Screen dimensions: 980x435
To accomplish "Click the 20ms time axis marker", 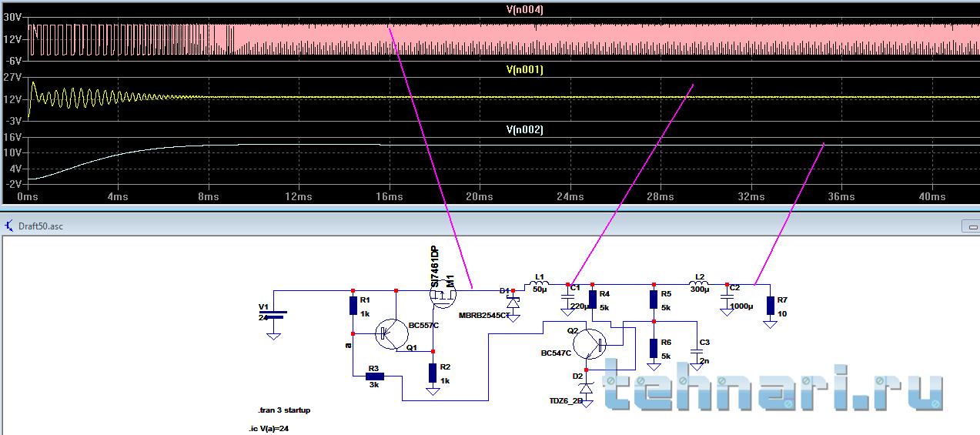I will (480, 197).
